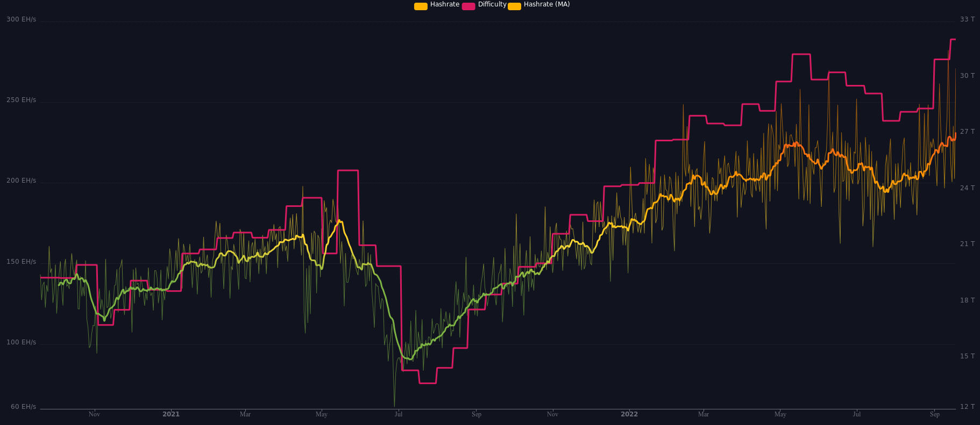The width and height of the screenshot is (980, 425).
Task: Click the 2021 x-axis label
Action: (171, 414)
